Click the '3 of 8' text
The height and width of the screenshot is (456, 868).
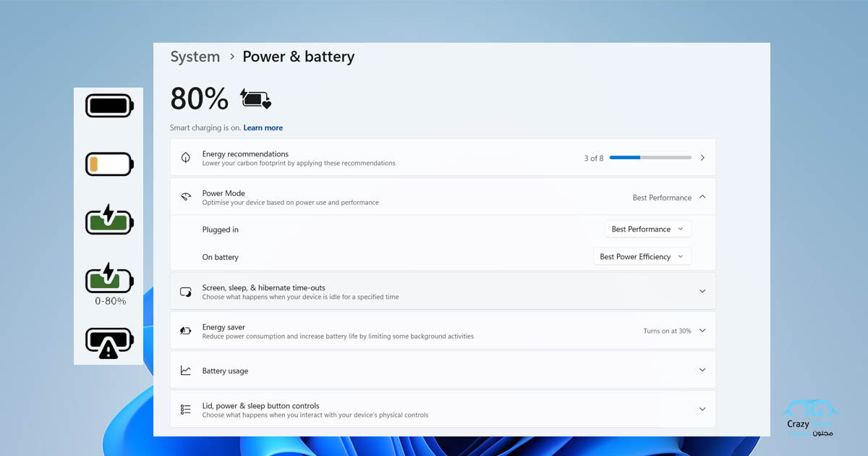(x=594, y=158)
